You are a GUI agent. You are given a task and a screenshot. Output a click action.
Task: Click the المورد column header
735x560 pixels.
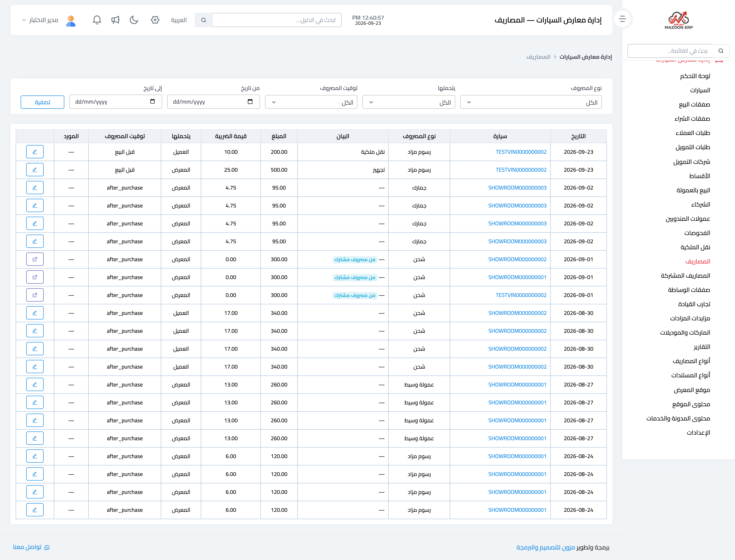point(71,136)
